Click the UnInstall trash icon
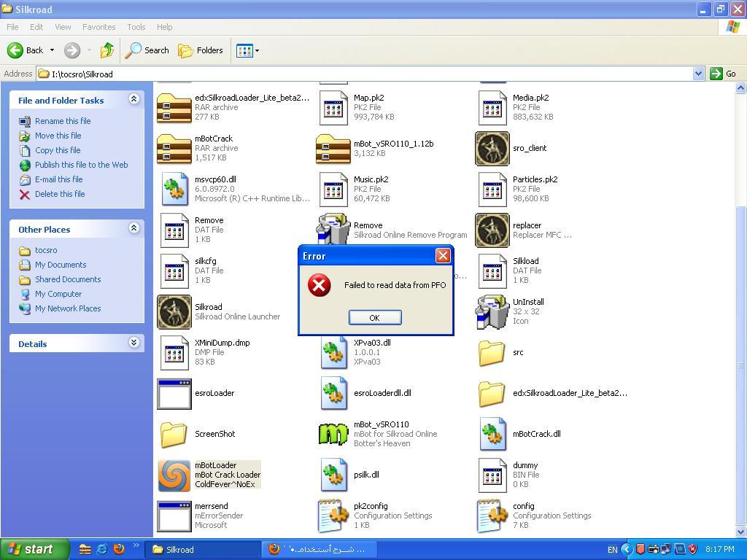The height and width of the screenshot is (560, 747). [492, 312]
